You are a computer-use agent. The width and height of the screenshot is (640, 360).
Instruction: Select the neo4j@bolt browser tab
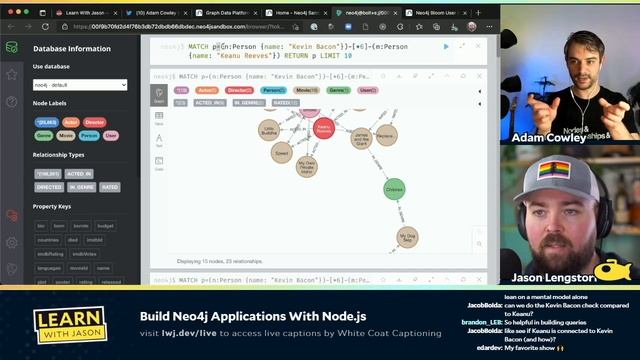(x=367, y=13)
